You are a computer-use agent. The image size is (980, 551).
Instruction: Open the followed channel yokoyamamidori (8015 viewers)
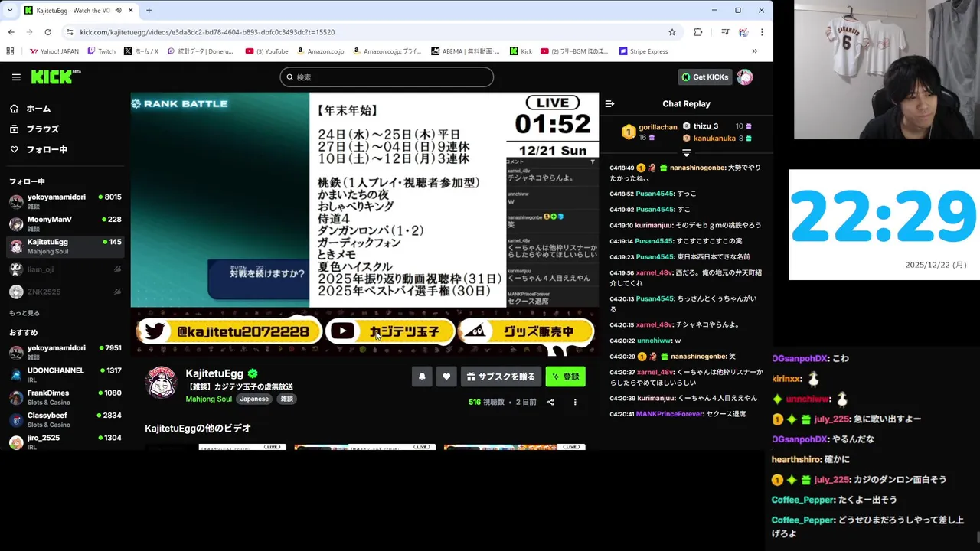click(65, 202)
